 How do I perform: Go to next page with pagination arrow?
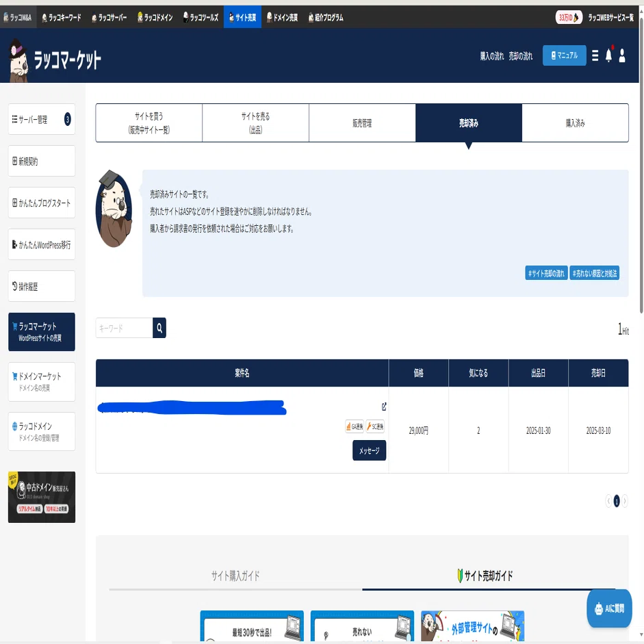pos(625,501)
